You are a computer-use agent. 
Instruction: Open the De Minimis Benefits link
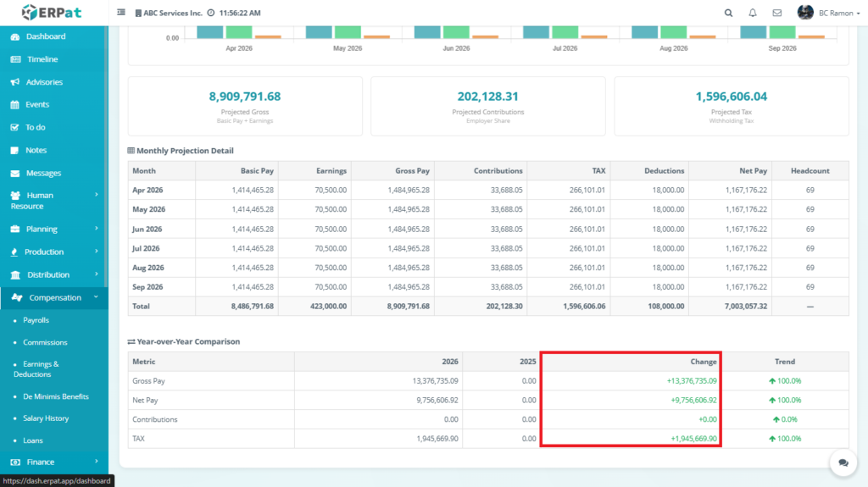coord(55,396)
